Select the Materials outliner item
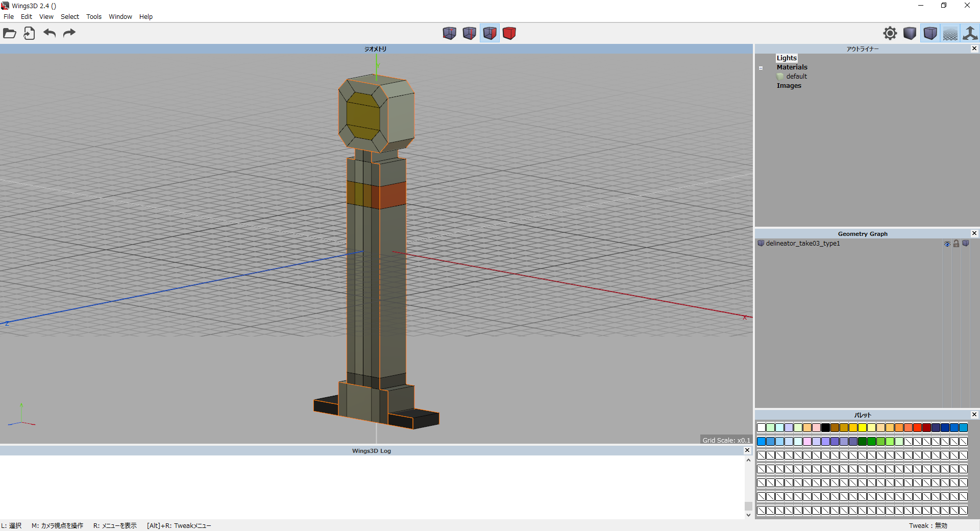The image size is (980, 531). pos(792,67)
